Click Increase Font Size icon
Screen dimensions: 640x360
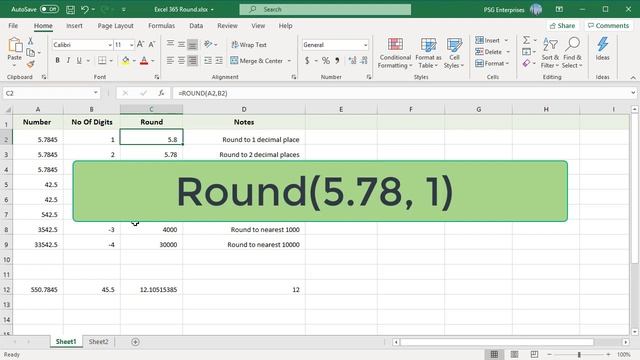pos(140,44)
